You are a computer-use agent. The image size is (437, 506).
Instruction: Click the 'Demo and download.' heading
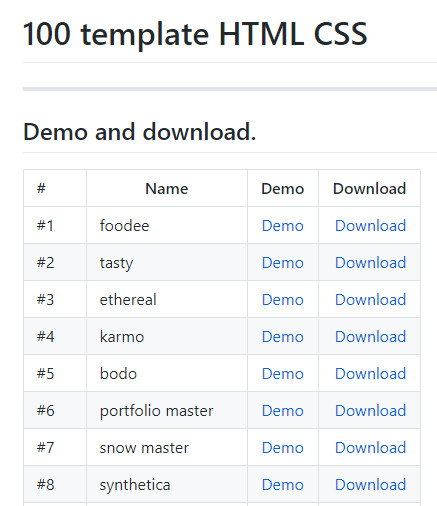pos(139,132)
